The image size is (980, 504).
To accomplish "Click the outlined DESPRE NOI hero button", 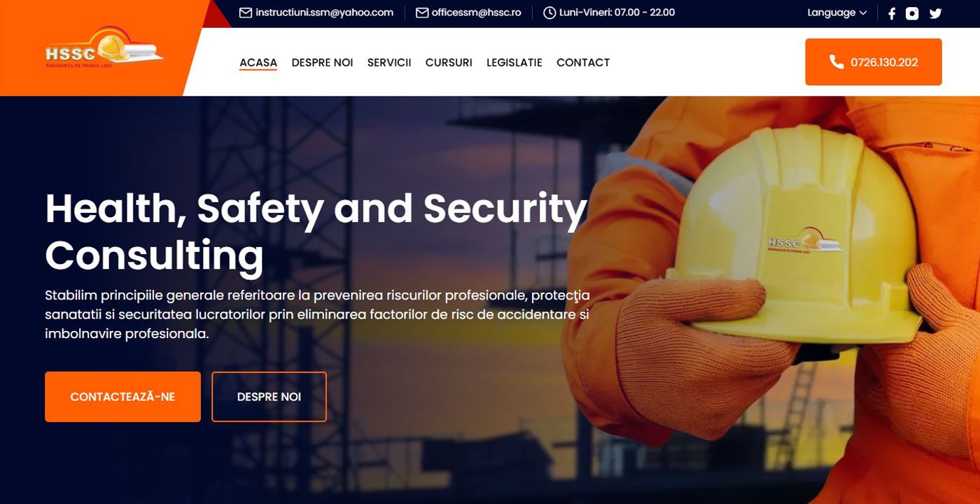I will [x=269, y=397].
